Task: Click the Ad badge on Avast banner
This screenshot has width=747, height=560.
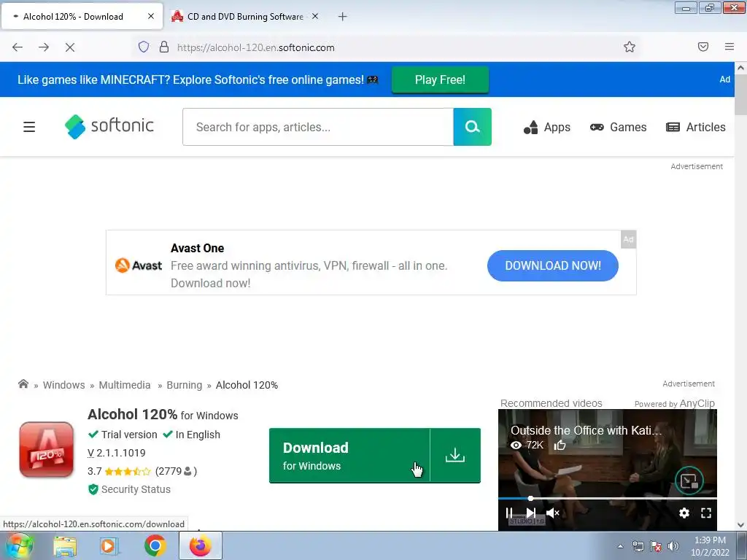Action: coord(628,239)
